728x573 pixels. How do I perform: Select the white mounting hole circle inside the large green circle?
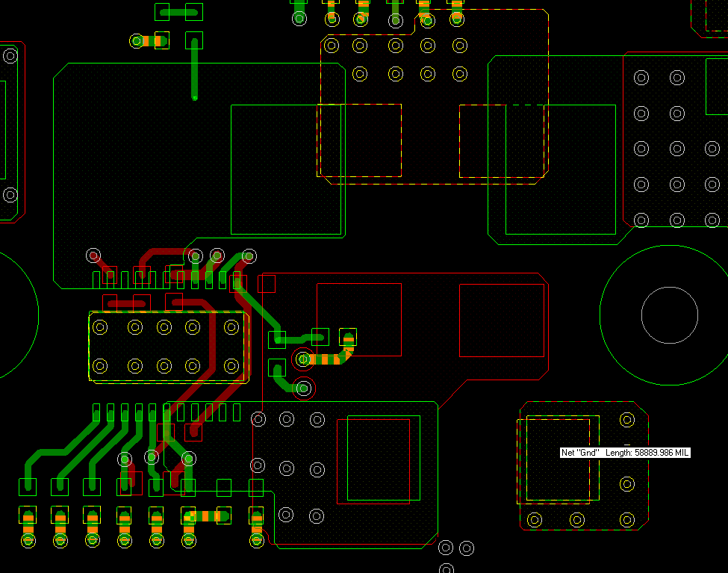[670, 315]
